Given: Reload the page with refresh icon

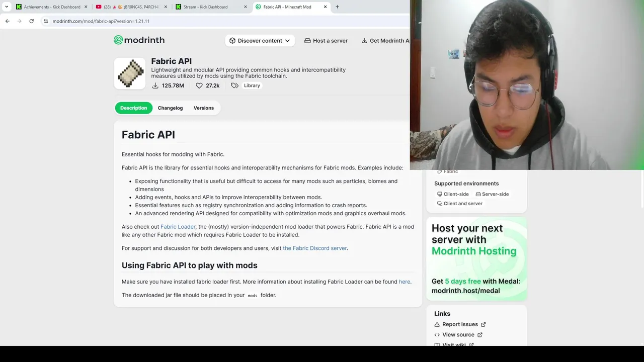Looking at the screenshot, I should (31, 21).
